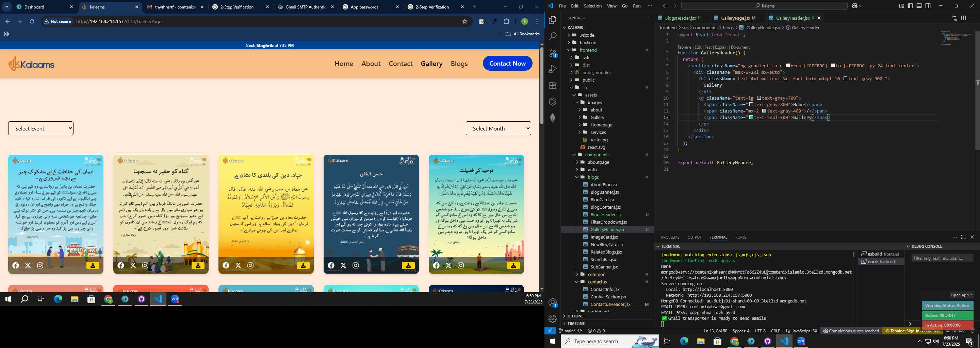This screenshot has width=980, height=348.
Task: Open All Bookmarks folder in Chrome
Action: point(522,34)
